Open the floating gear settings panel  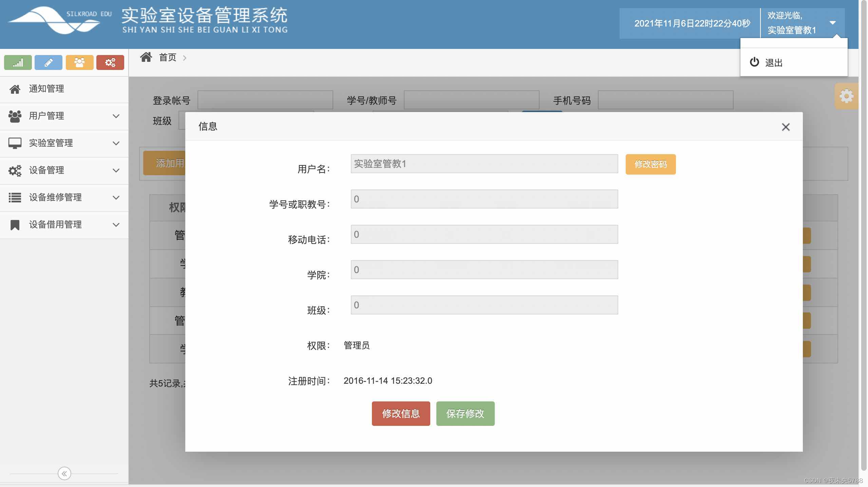pos(846,96)
